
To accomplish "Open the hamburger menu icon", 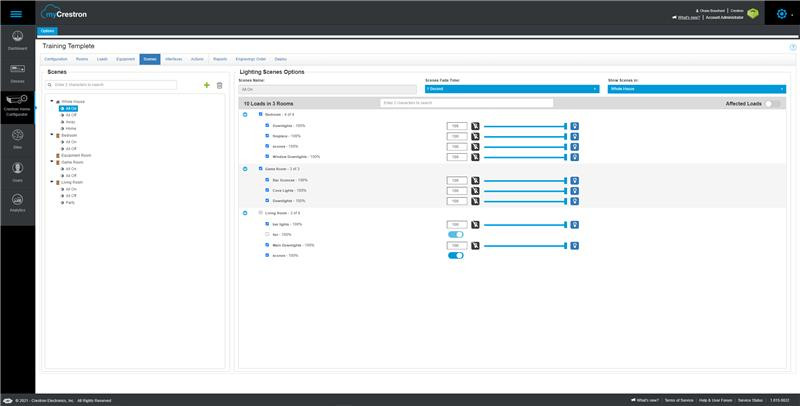I will (16, 14).
